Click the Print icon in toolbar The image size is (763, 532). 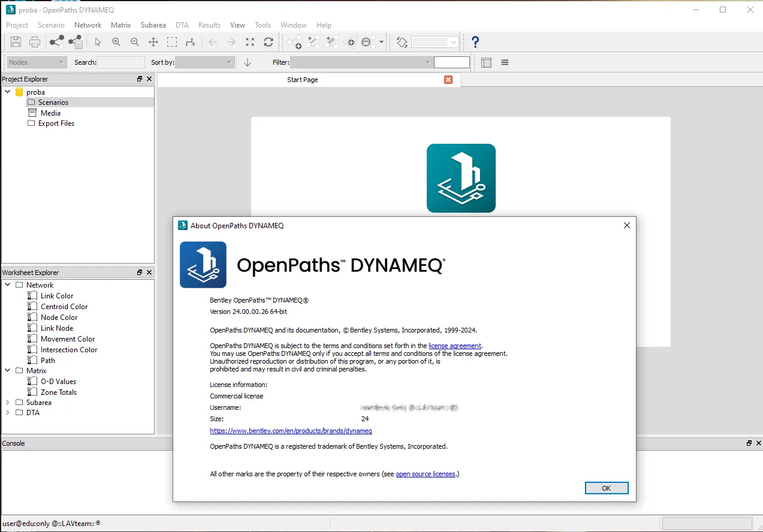(35, 42)
